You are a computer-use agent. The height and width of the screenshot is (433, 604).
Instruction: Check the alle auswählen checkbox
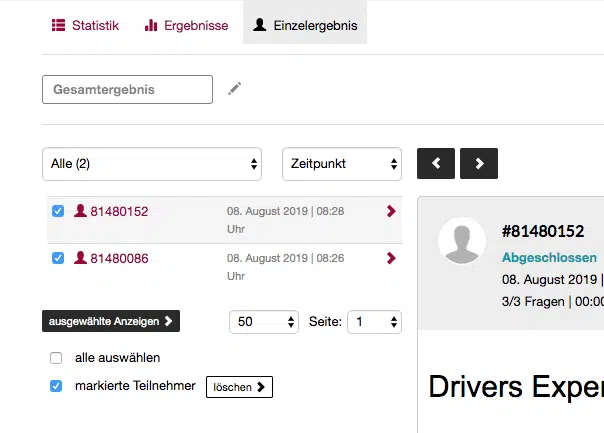tap(56, 358)
